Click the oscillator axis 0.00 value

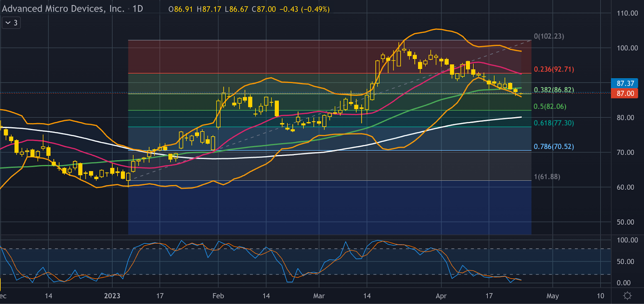623,283
